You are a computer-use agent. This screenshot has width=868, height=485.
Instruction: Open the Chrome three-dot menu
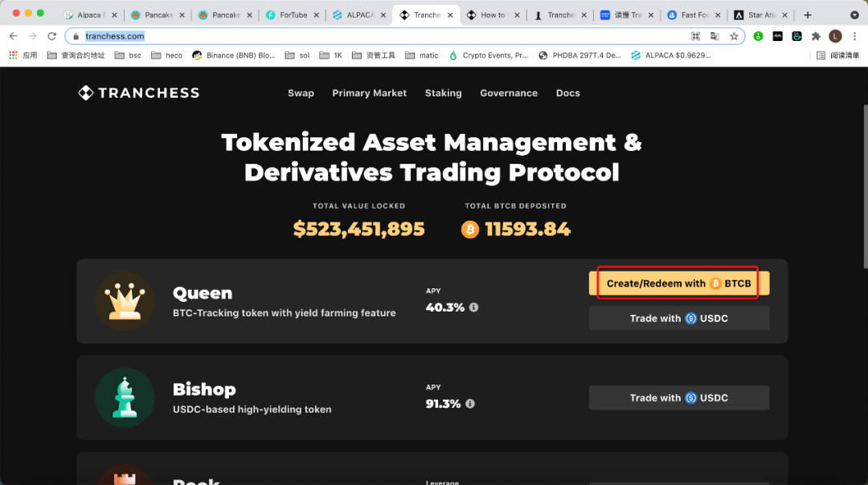(854, 36)
